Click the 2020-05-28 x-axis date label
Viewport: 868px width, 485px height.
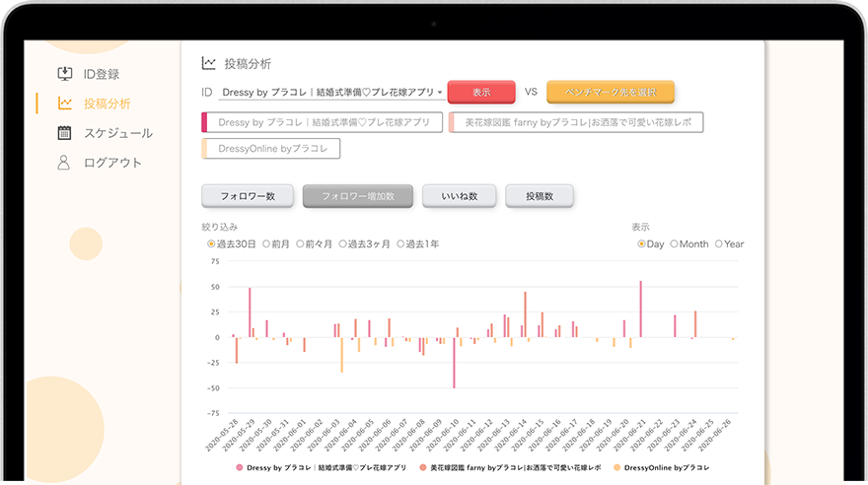pos(221,436)
